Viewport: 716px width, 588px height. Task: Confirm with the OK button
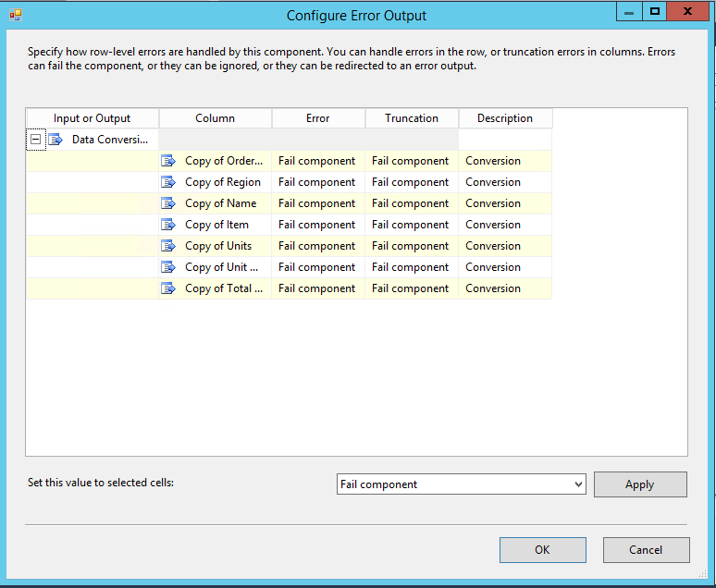pyautogui.click(x=542, y=550)
